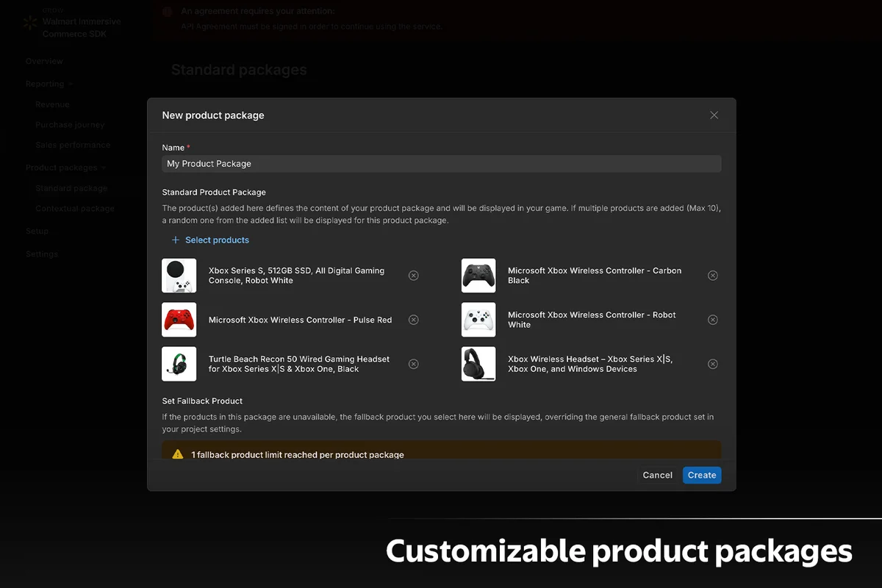Click the fallback limit warning icon

click(177, 454)
